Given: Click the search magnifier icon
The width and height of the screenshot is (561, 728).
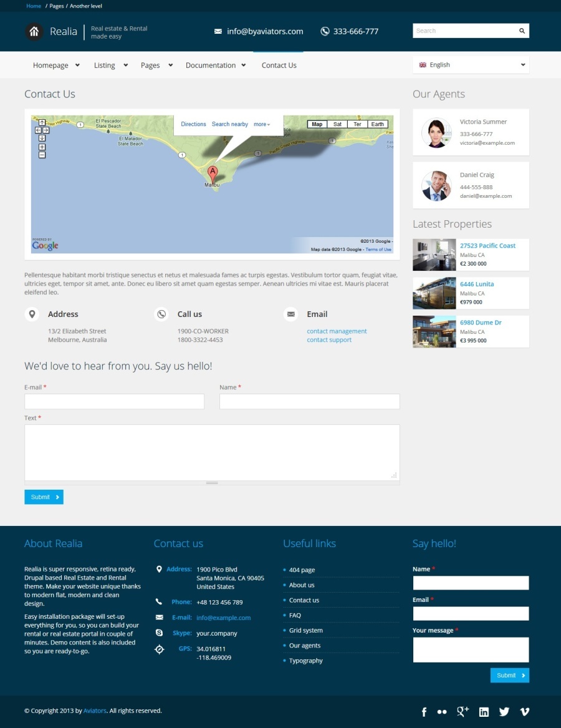Looking at the screenshot, I should click(x=522, y=31).
